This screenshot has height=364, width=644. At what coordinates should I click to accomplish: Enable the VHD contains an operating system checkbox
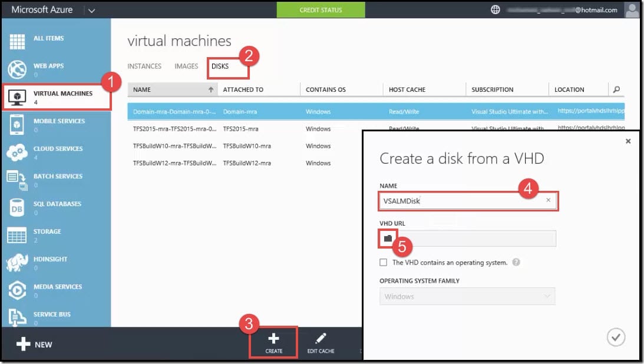click(383, 263)
